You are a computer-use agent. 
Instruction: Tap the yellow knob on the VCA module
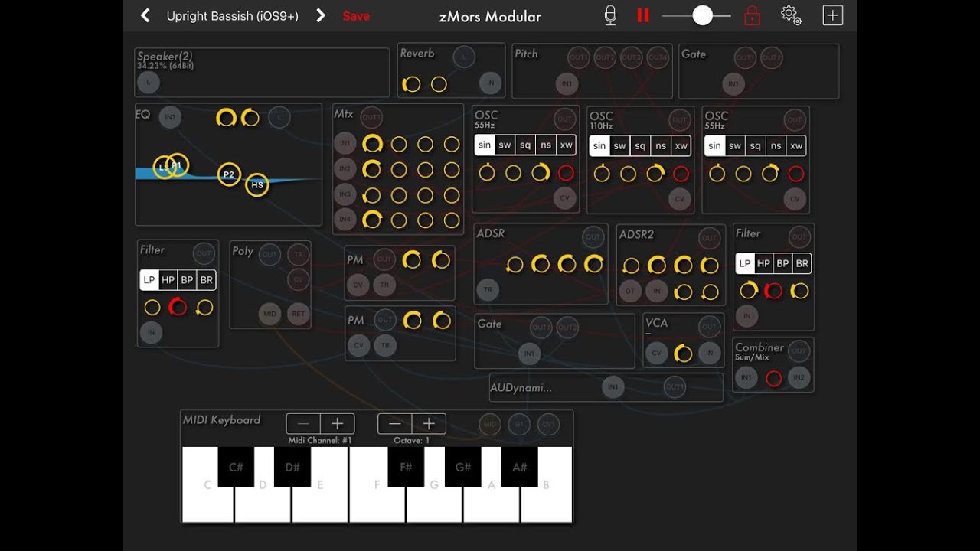click(683, 354)
